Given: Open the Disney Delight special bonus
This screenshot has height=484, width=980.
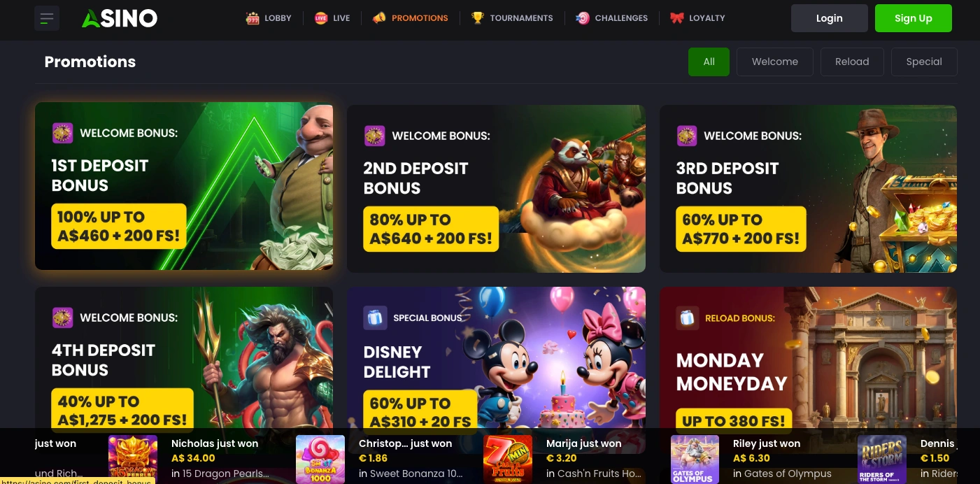Looking at the screenshot, I should [x=496, y=357].
